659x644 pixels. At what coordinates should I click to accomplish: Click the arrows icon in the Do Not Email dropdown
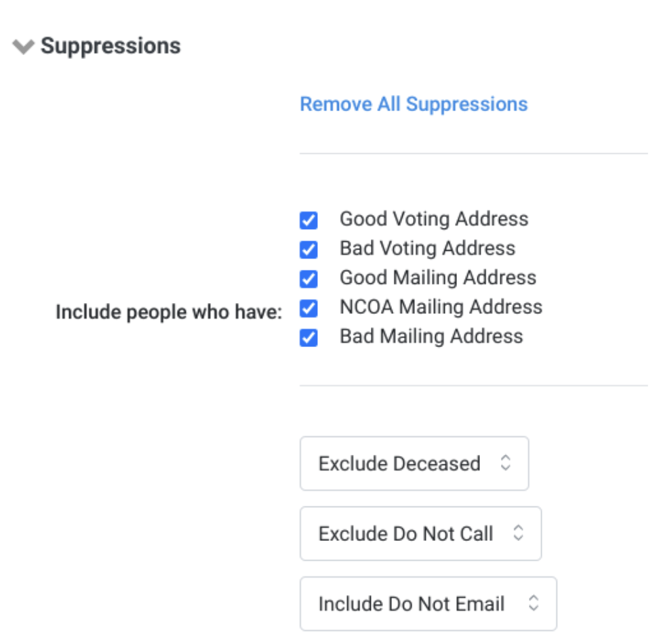pos(534,604)
